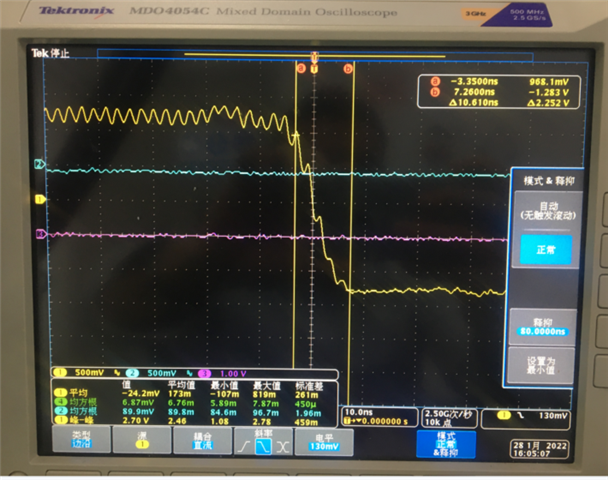Click cursor b icon in readout box
The height and width of the screenshot is (480, 608).
[435, 92]
